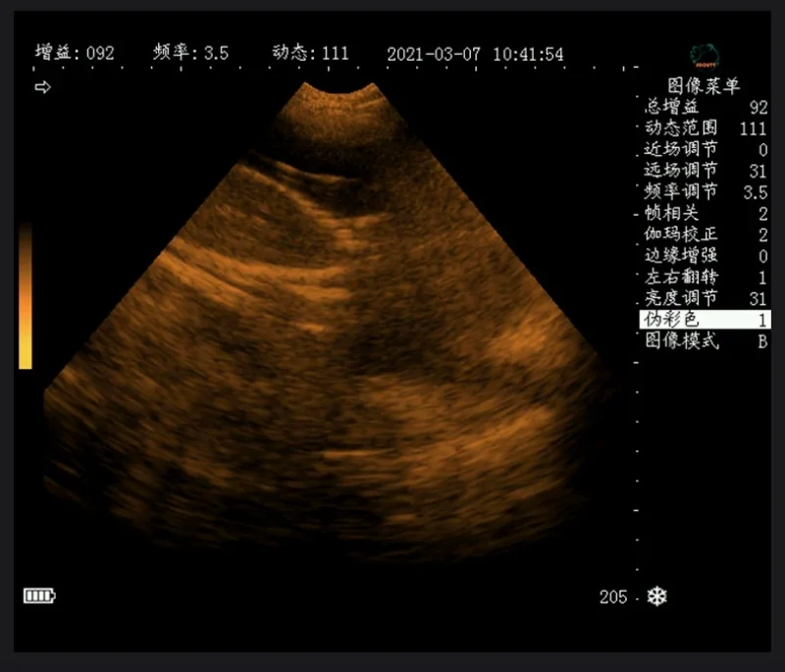Screen dimensions: 785x672
Task: Select the 总增益 gain menu entry
Action: 687,108
